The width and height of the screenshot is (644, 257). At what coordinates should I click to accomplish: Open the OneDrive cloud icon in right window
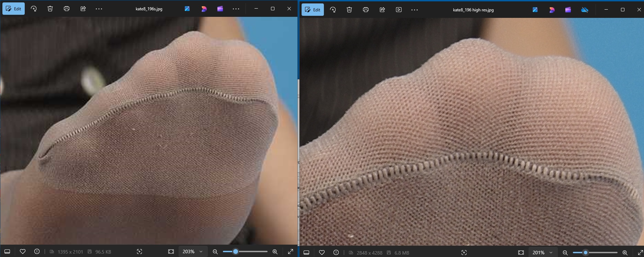(x=585, y=10)
